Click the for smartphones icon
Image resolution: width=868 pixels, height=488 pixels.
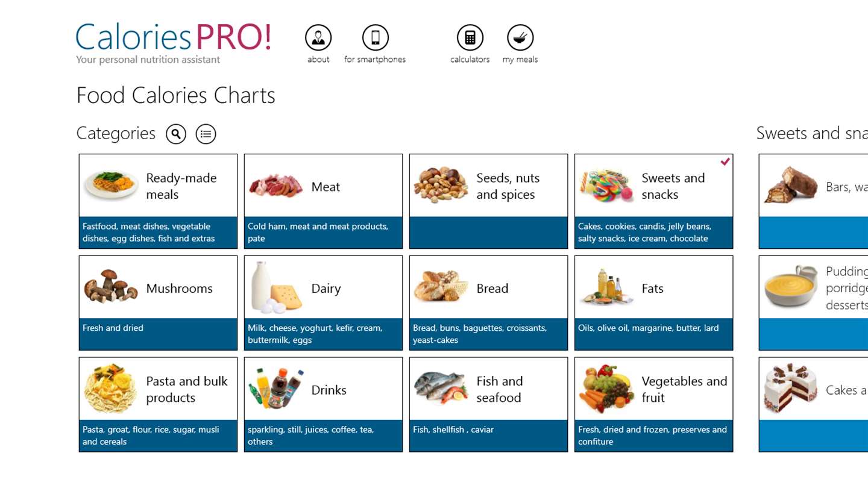tap(375, 38)
